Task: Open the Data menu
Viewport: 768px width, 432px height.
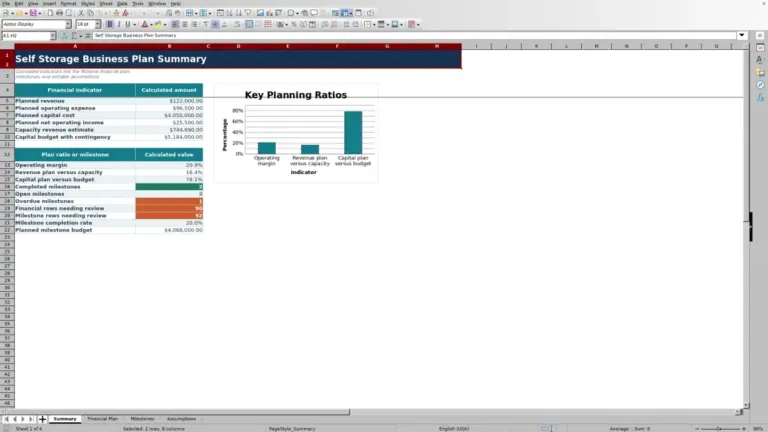Action: pyautogui.click(x=122, y=3)
